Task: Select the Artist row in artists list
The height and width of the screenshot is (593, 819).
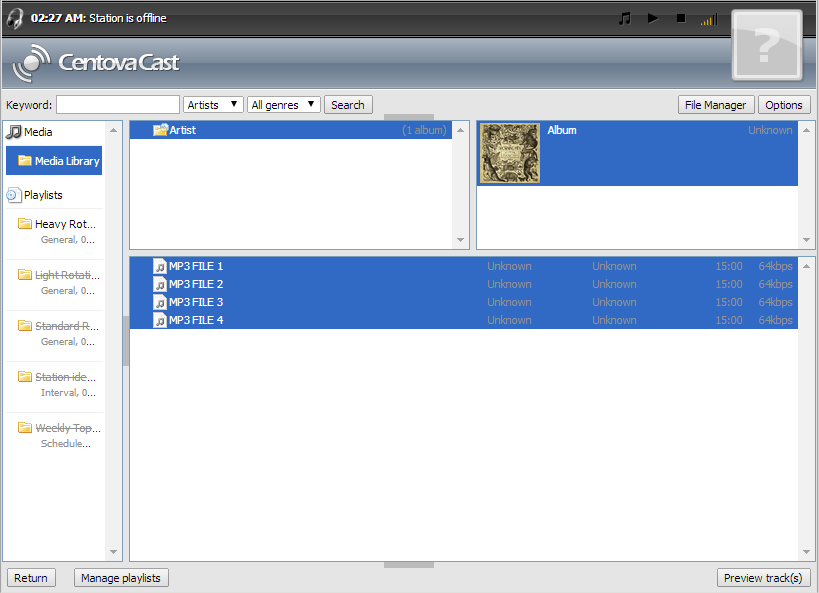Action: tap(290, 130)
